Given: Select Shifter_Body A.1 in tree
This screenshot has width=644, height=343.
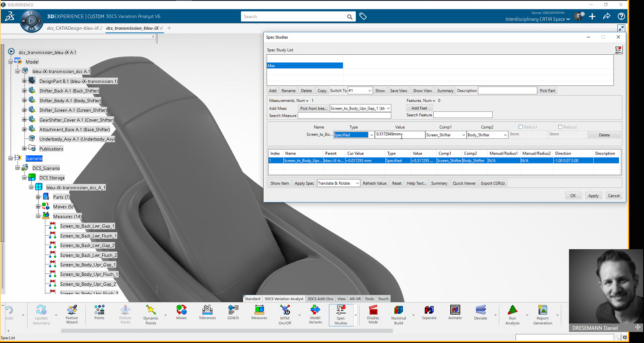Looking at the screenshot, I should click(70, 101).
